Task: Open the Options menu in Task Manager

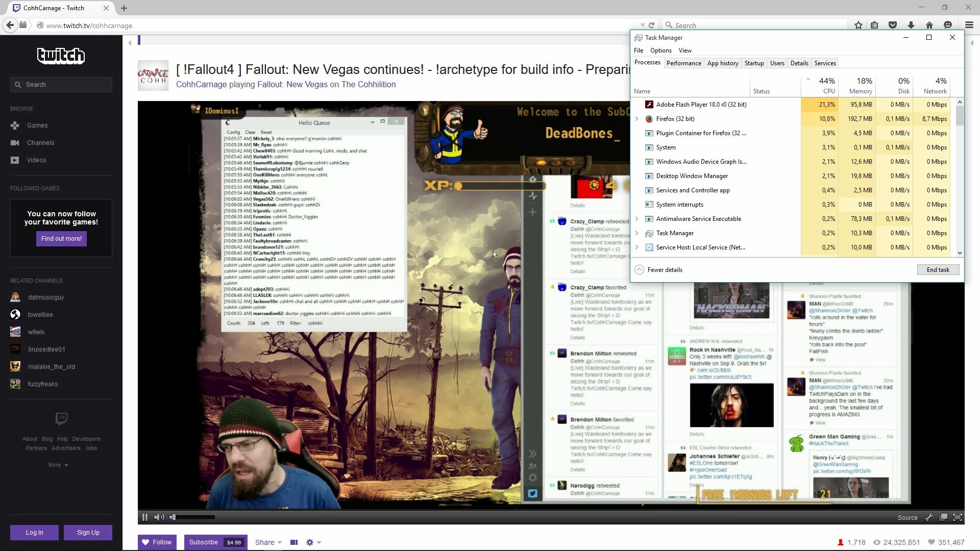Action: pos(660,51)
